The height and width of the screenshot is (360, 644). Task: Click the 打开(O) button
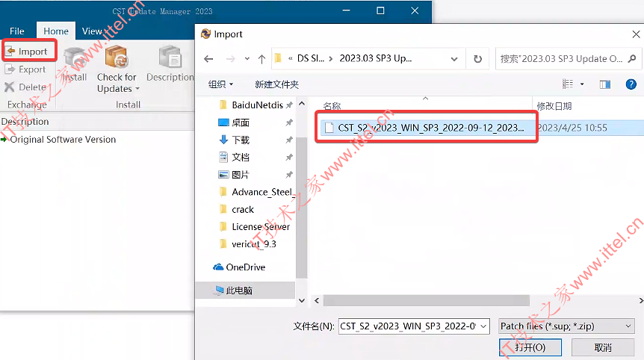click(530, 348)
